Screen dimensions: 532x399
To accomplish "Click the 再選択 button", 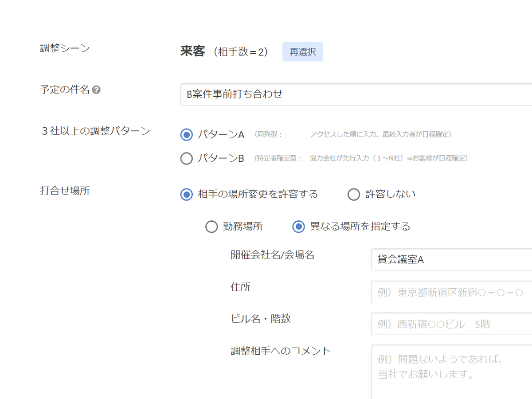I will tap(303, 52).
